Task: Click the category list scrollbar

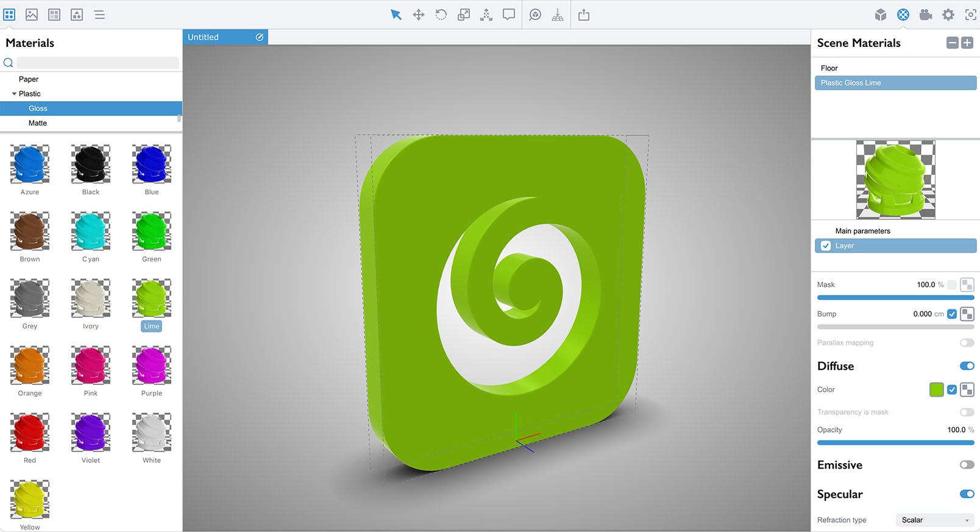Action: [x=179, y=118]
